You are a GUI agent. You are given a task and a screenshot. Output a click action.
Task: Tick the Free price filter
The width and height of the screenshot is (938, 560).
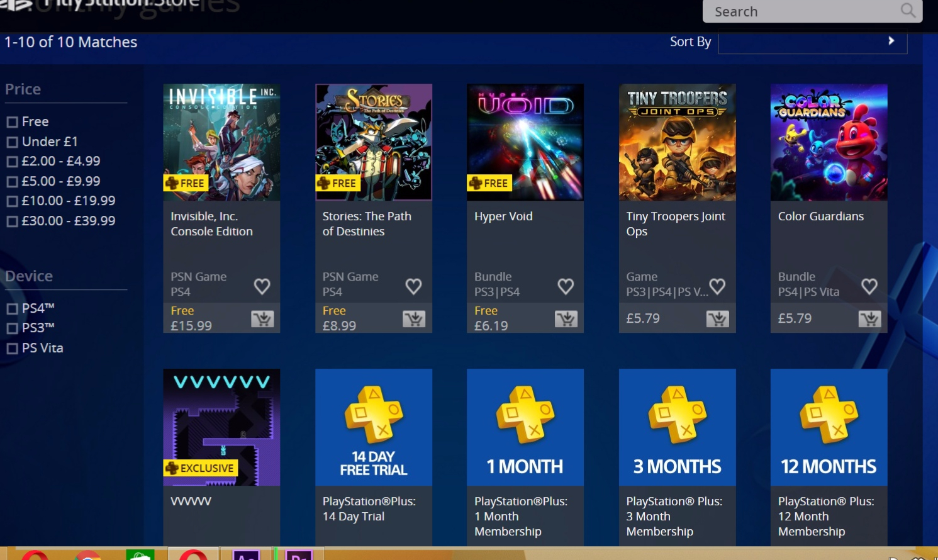[x=12, y=122]
